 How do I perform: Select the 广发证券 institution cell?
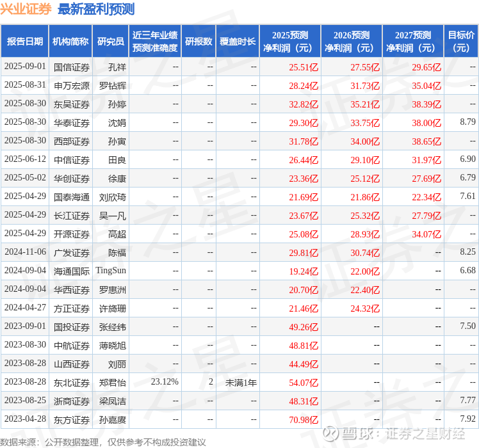click(72, 253)
